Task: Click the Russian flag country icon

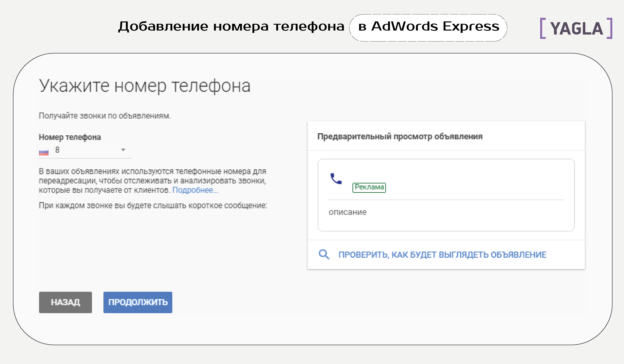Action: [x=44, y=152]
